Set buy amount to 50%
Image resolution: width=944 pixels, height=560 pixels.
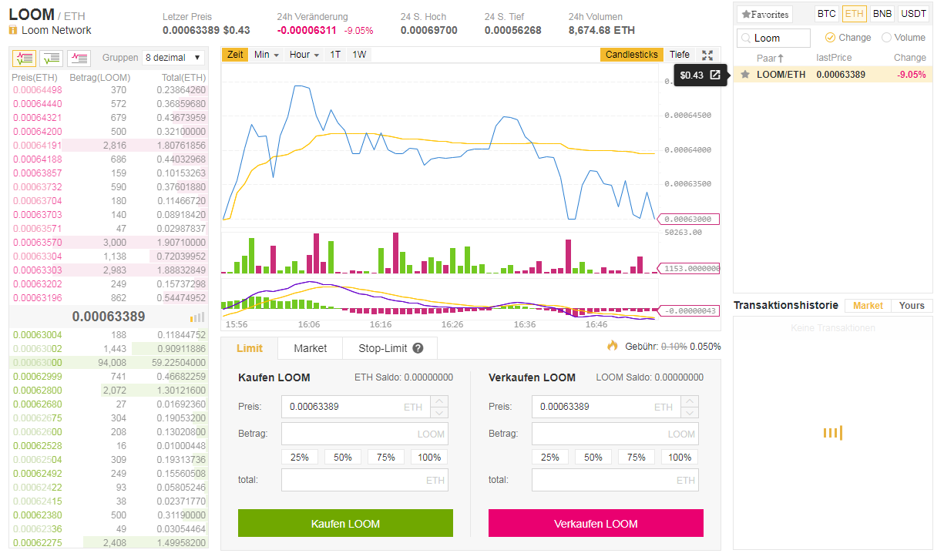[343, 457]
